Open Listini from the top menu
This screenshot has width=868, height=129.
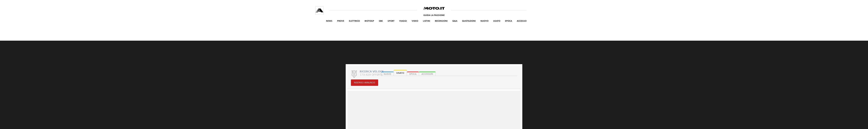(x=426, y=21)
